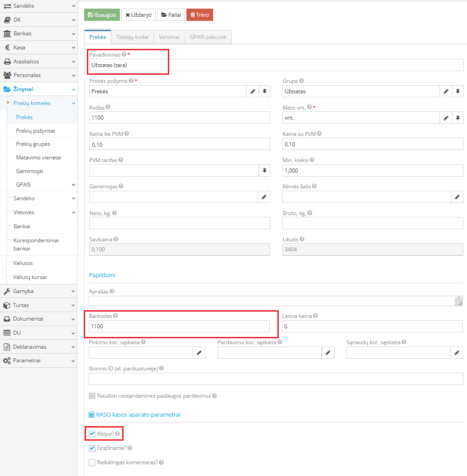Click the pencil icon for Kilmės šalis

point(457,197)
